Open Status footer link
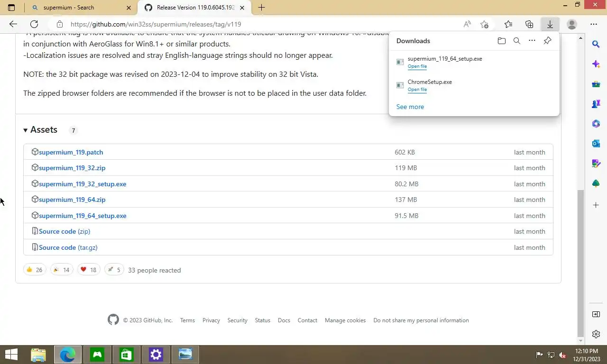Viewport: 607px width, 364px height. tap(262, 320)
